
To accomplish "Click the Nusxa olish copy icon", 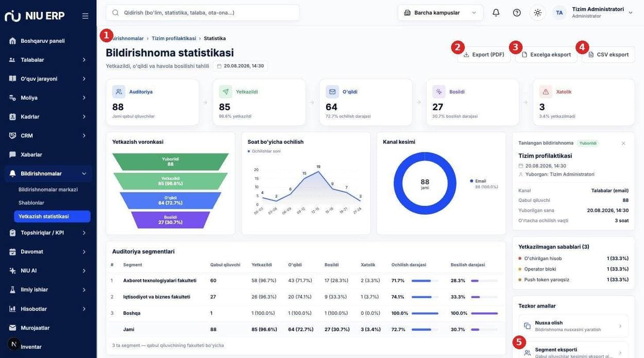I will pyautogui.click(x=527, y=326).
